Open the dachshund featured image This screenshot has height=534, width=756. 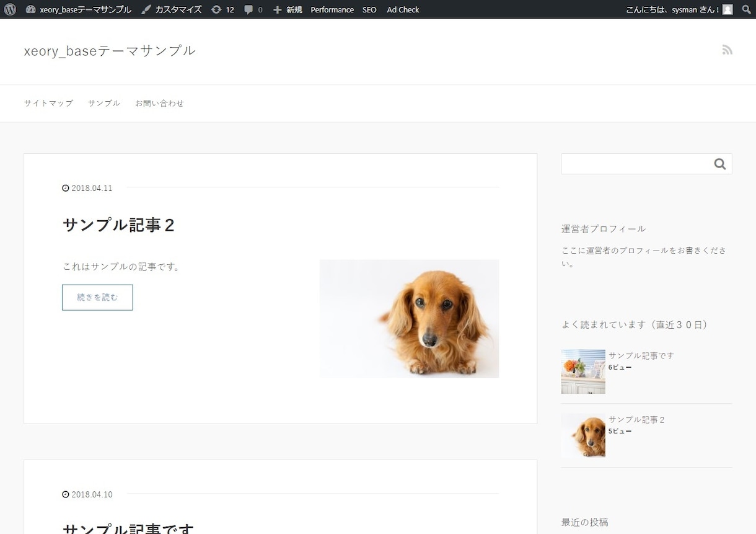click(409, 319)
